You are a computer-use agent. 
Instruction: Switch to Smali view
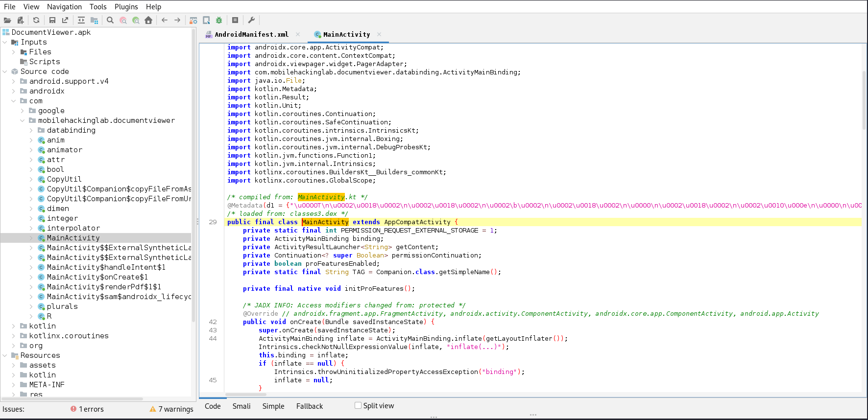point(241,406)
